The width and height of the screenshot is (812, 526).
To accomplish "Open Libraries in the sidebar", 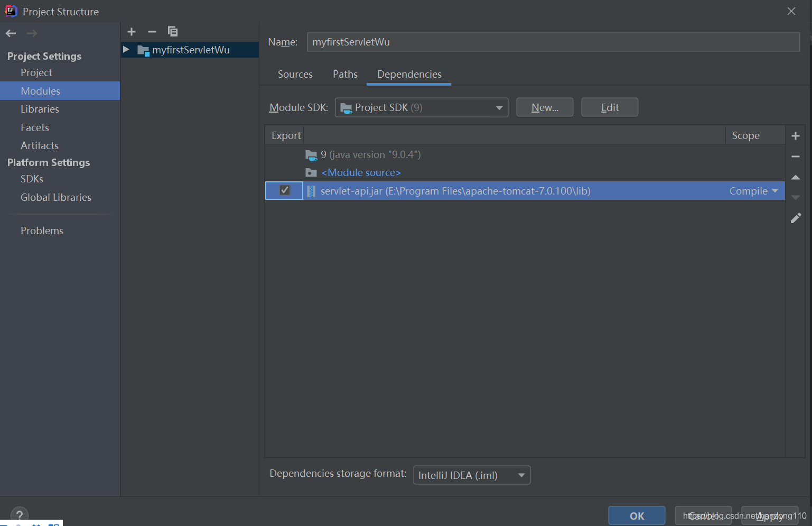I will pos(40,109).
